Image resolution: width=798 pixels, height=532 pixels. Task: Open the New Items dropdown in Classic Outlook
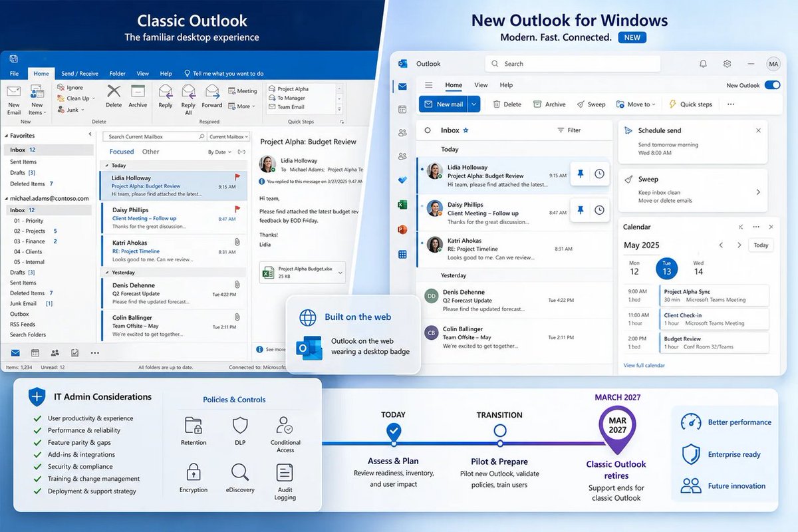(37, 100)
